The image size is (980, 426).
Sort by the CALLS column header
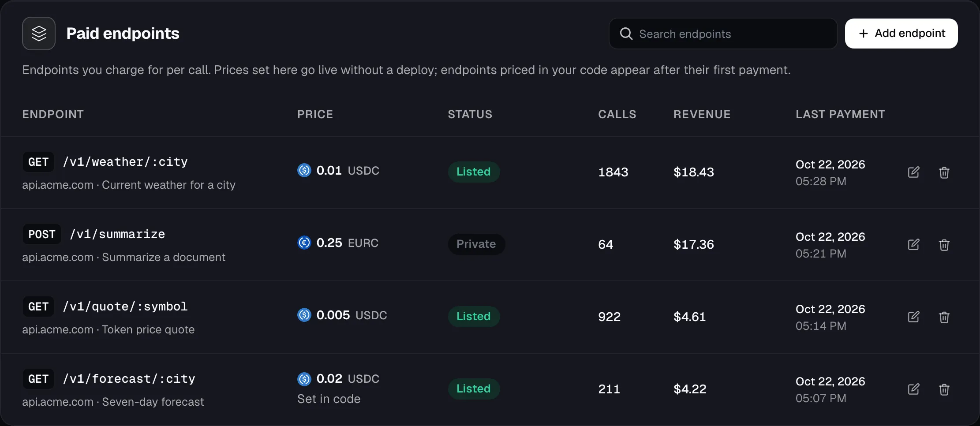coord(617,114)
